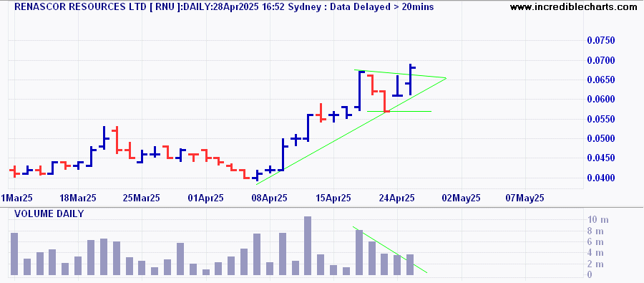Click the 0.0600 price axis label
This screenshot has height=283, width=644.
tap(601, 100)
